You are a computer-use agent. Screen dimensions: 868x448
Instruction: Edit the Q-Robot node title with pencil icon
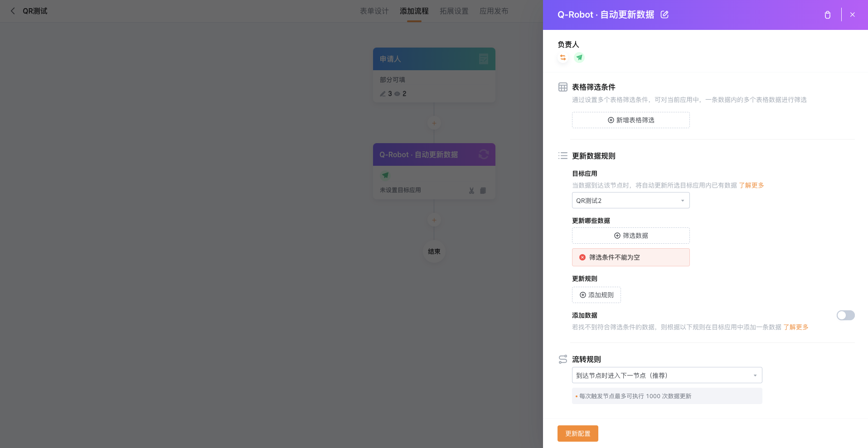[x=664, y=14]
